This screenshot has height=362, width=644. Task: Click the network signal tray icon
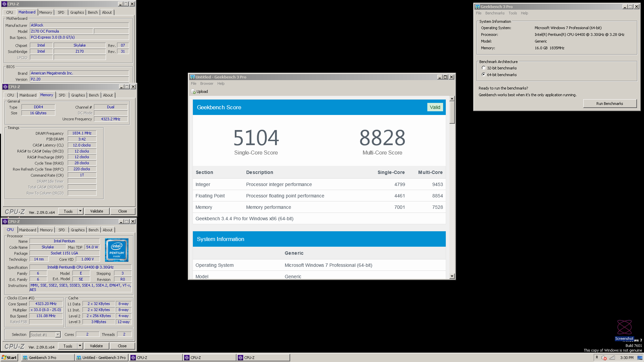[612, 358]
